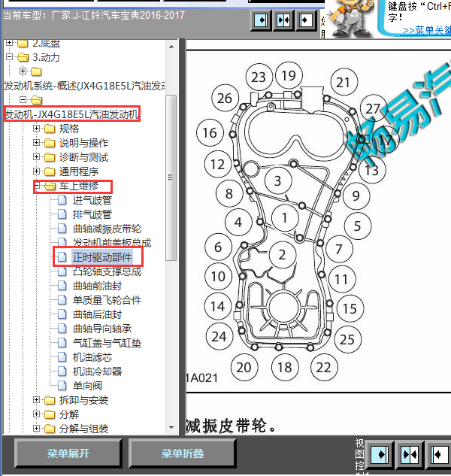451x476 pixels.
Task: Click the mechanic mascot image
Action: tap(349, 18)
